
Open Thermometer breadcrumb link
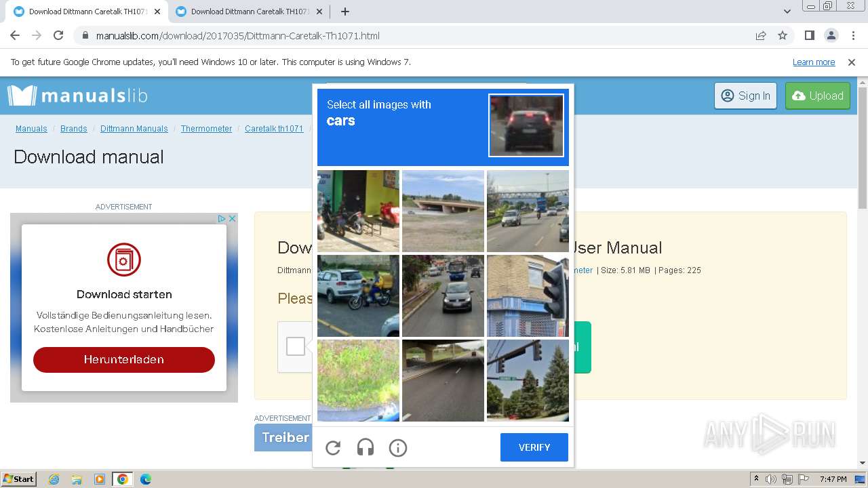point(206,129)
